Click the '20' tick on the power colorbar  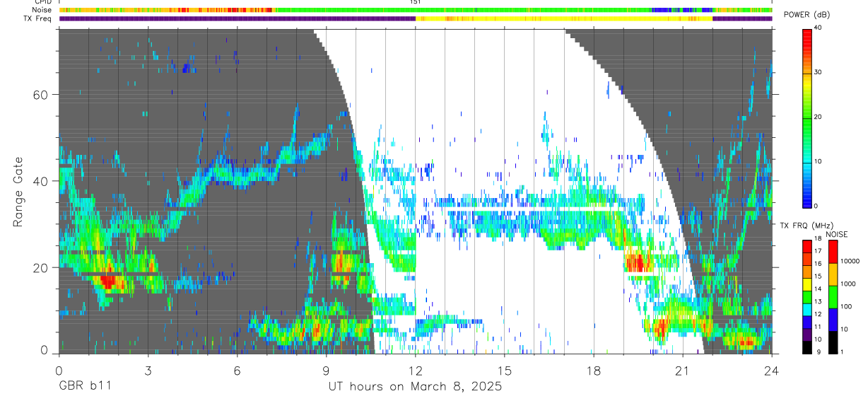pos(819,117)
